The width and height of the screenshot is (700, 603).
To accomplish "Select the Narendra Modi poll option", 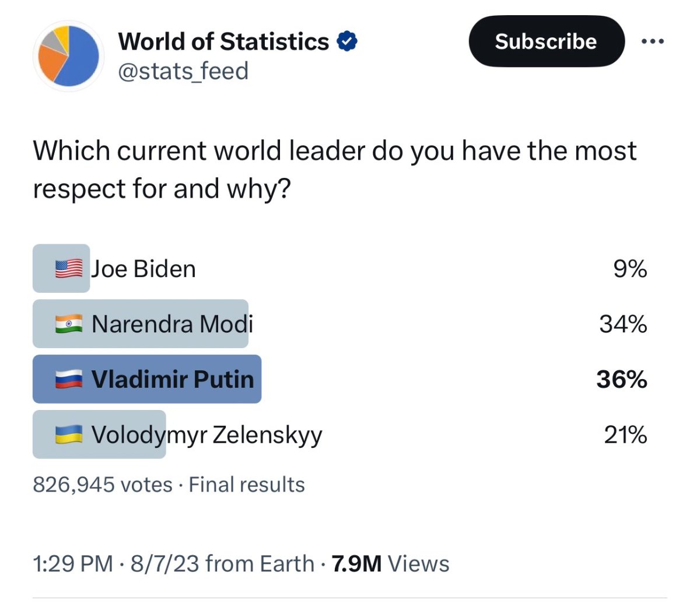I will tap(172, 324).
